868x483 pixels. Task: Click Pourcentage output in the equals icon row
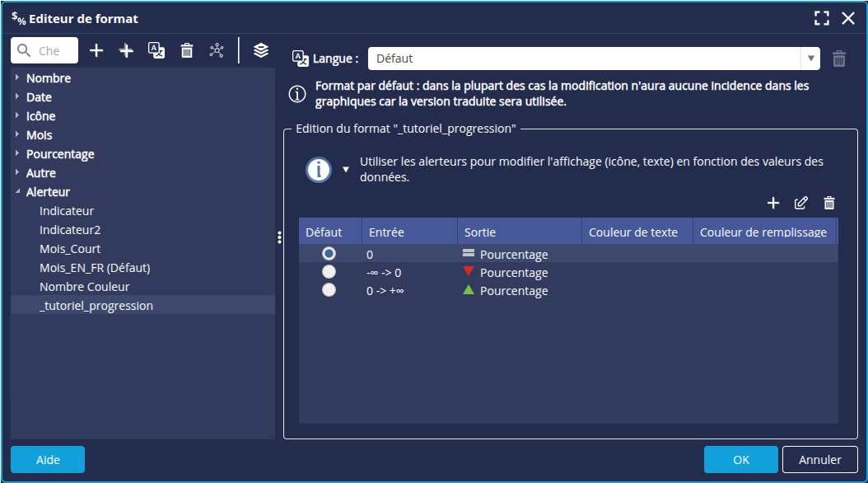coord(514,254)
